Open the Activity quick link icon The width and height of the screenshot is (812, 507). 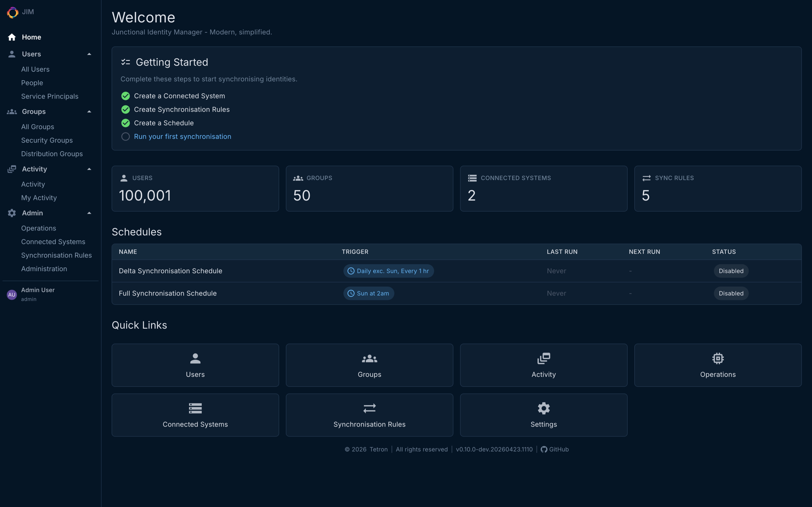[x=543, y=358]
